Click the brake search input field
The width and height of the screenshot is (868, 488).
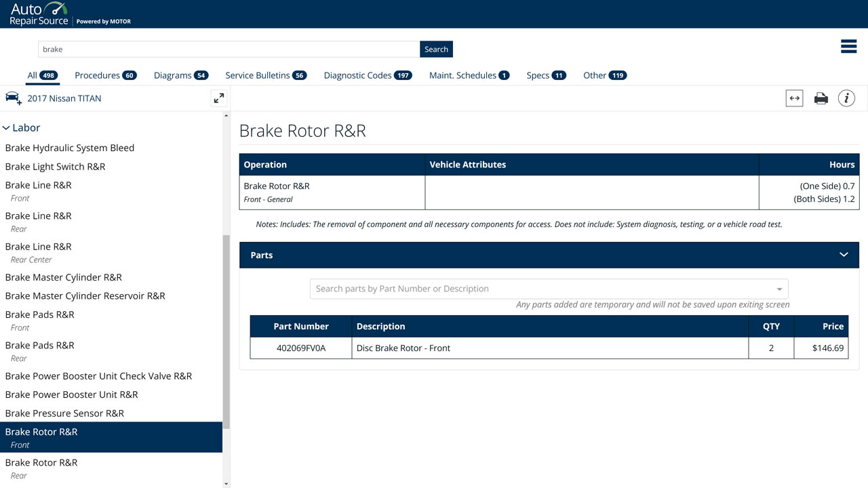pos(229,49)
